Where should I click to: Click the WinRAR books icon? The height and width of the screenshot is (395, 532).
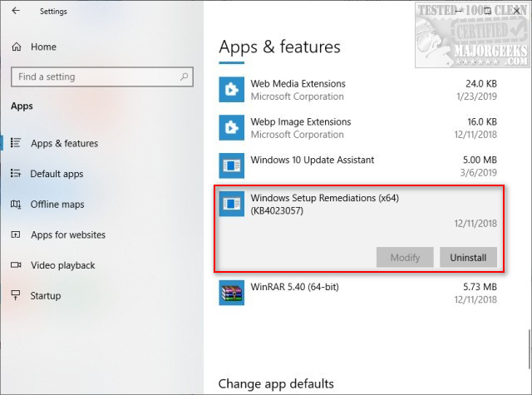coord(231,293)
